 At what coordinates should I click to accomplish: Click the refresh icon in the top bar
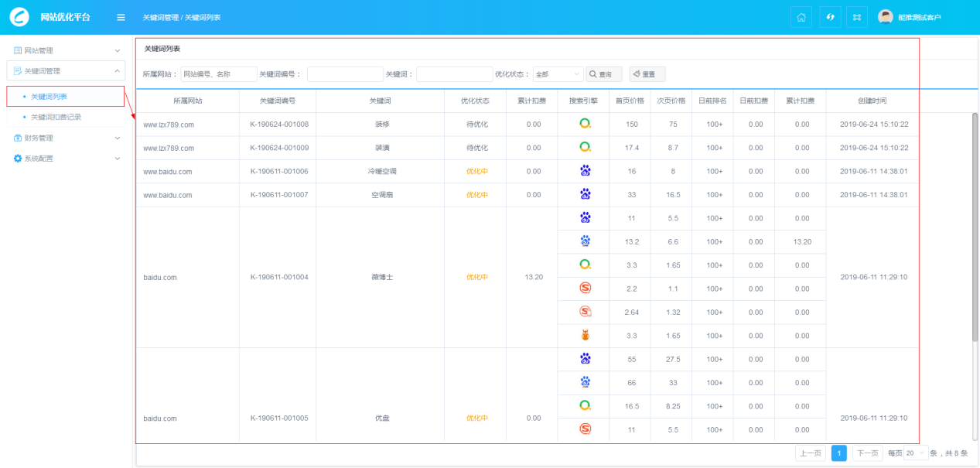pyautogui.click(x=831, y=17)
